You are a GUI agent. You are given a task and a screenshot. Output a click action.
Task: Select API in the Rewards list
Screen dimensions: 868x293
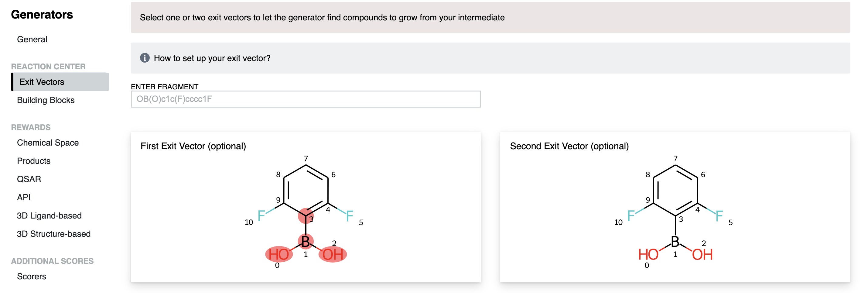(24, 197)
